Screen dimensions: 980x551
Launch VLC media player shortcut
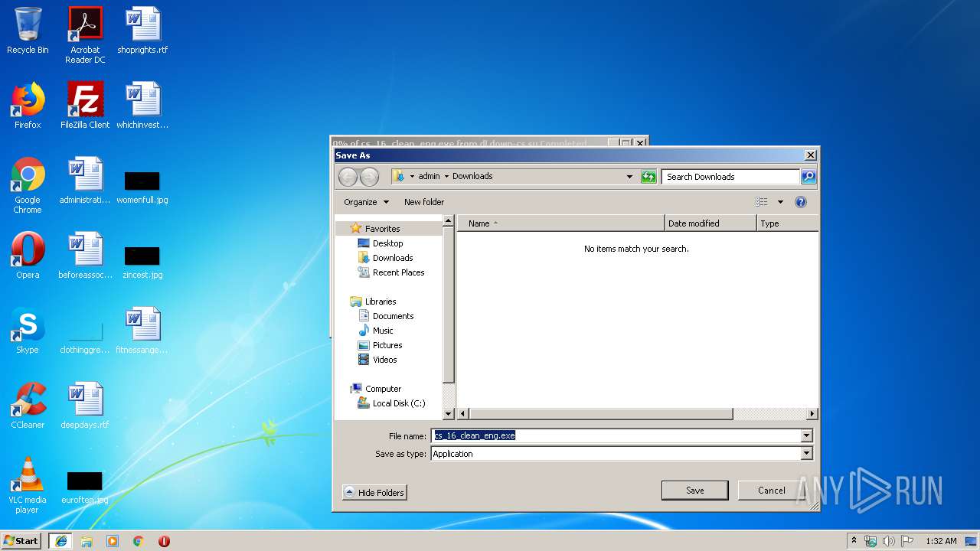point(28,485)
